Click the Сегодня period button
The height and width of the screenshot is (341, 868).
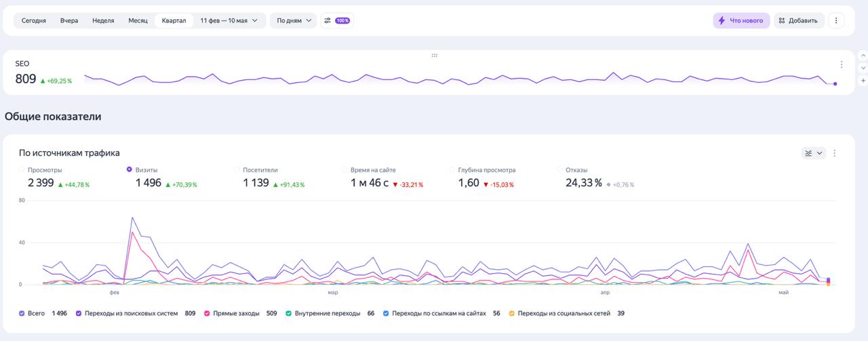[x=34, y=20]
